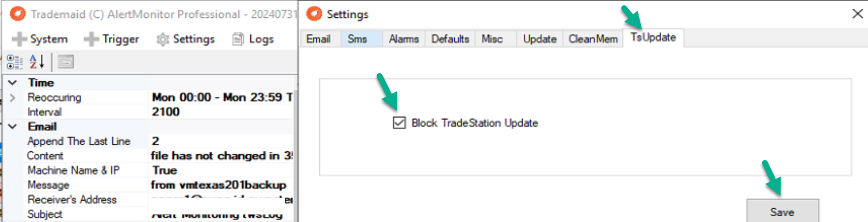Screen dimensions: 868x222
Task: Open the Alarms tab
Action: click(x=404, y=39)
